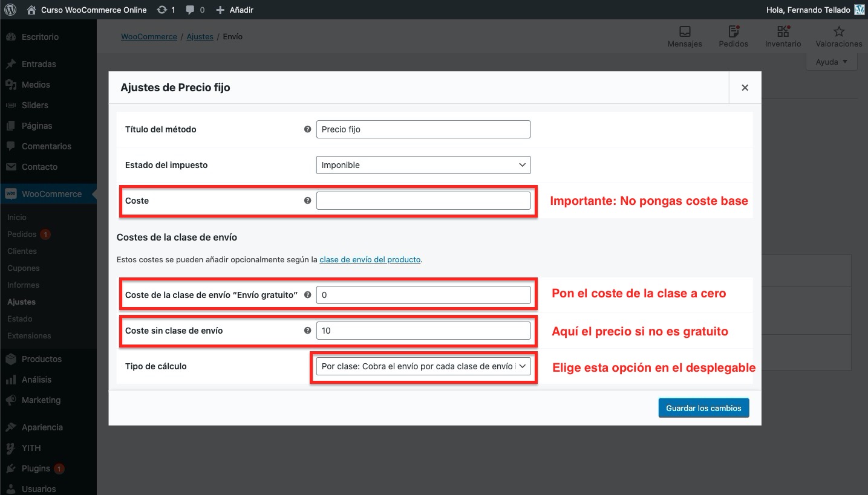The height and width of the screenshot is (495, 868).
Task: Open the Estado del impuesto dropdown
Action: click(x=423, y=165)
